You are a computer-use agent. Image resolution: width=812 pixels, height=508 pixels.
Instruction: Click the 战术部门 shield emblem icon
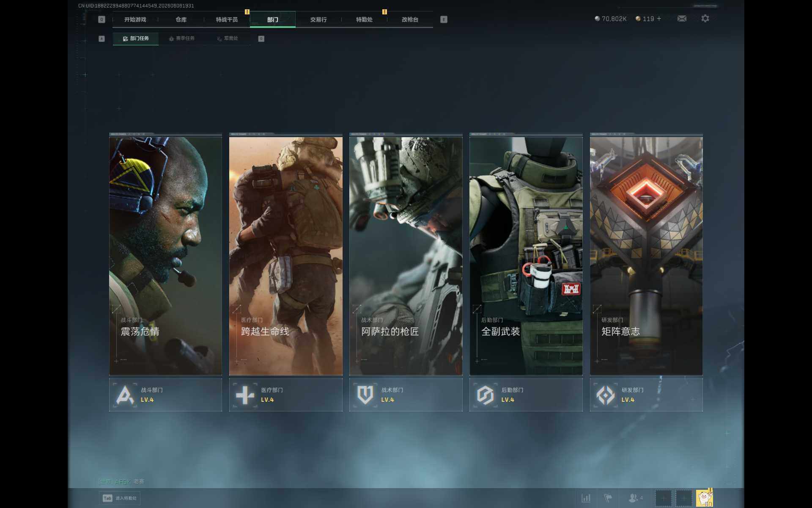(x=365, y=395)
